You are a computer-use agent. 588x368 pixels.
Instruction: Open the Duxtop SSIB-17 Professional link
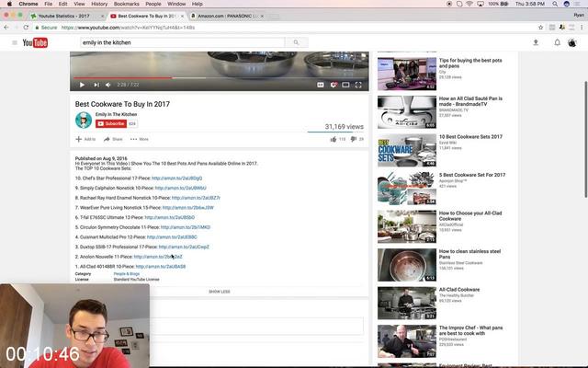[184, 247]
